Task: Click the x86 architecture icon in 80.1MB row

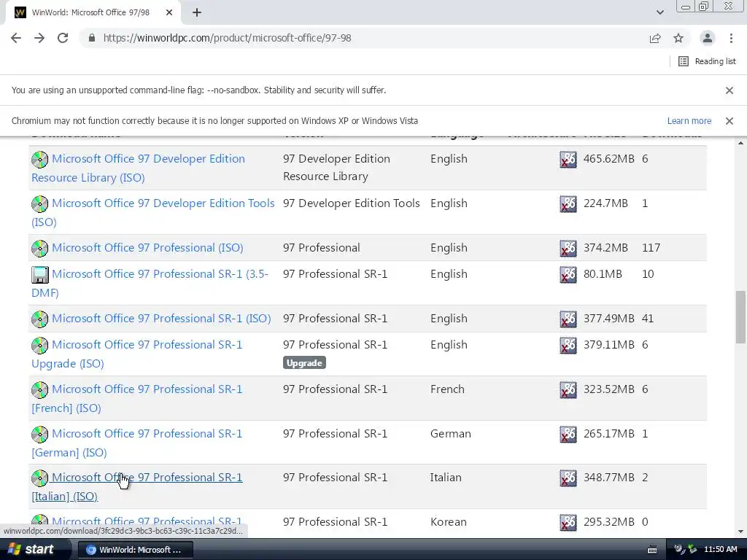Action: (x=568, y=275)
